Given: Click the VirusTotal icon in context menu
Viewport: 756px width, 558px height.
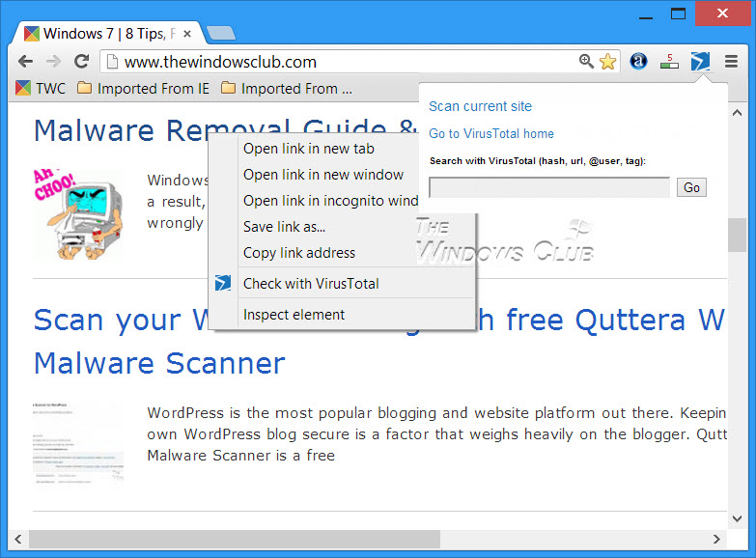Looking at the screenshot, I should [223, 283].
